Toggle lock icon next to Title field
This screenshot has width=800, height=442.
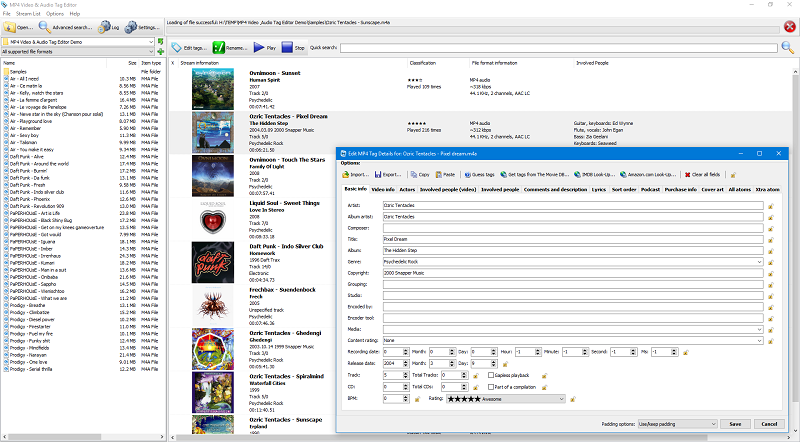click(770, 240)
